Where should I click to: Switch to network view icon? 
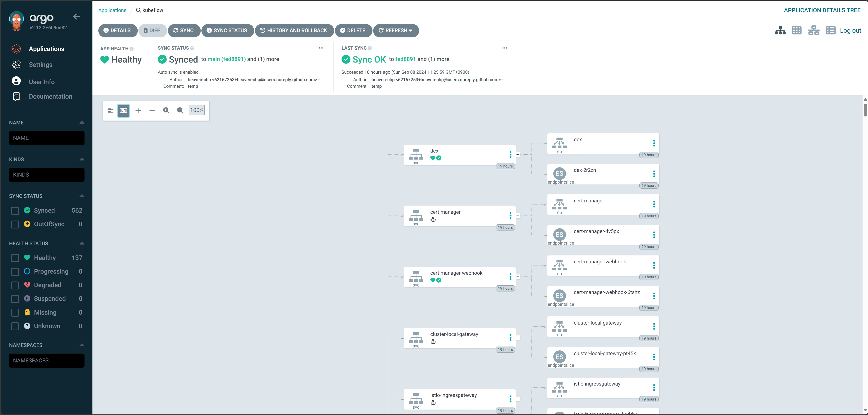pyautogui.click(x=813, y=30)
